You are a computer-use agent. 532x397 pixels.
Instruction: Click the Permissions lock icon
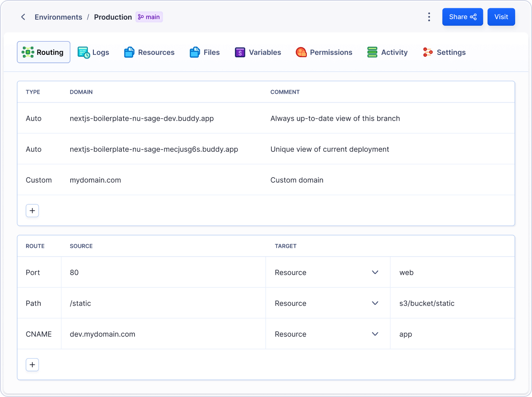pyautogui.click(x=301, y=52)
